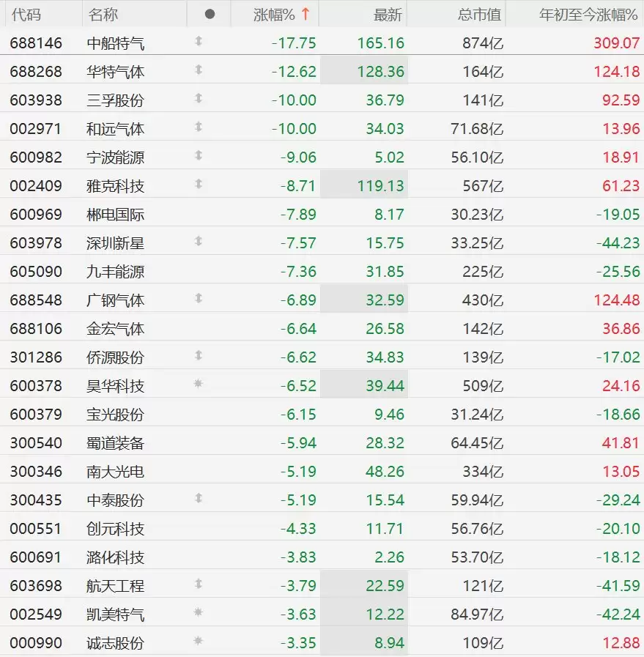Click the 名称 column header
The height and width of the screenshot is (657, 644).
click(103, 15)
